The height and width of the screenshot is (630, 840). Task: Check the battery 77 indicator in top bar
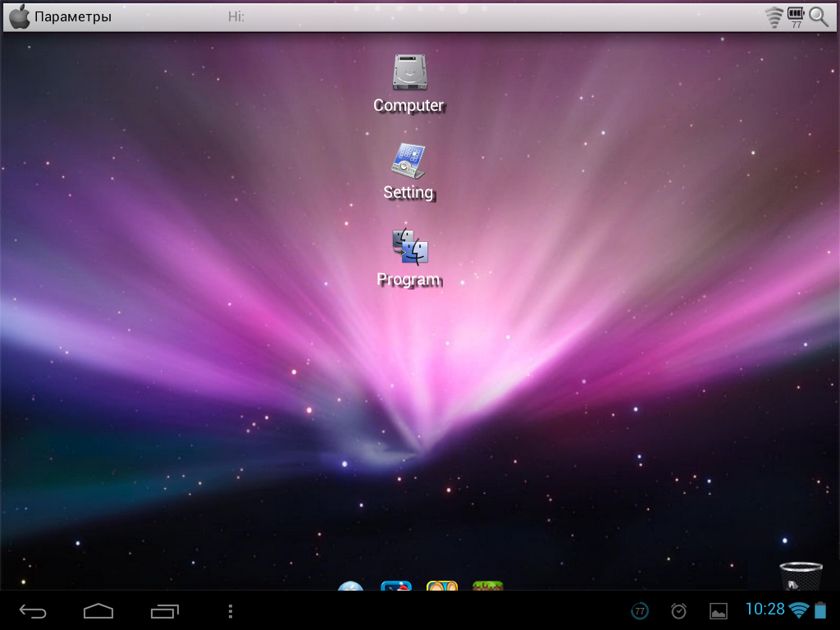796,17
